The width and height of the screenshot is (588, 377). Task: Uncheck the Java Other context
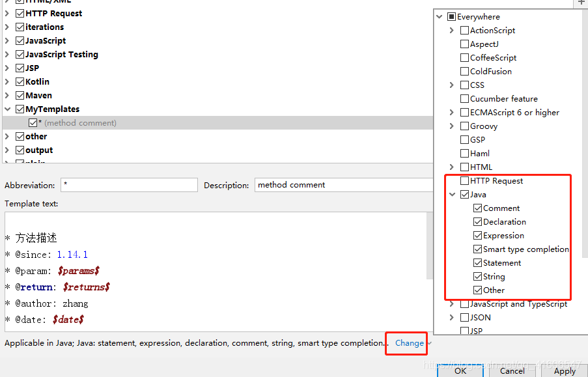[477, 290]
